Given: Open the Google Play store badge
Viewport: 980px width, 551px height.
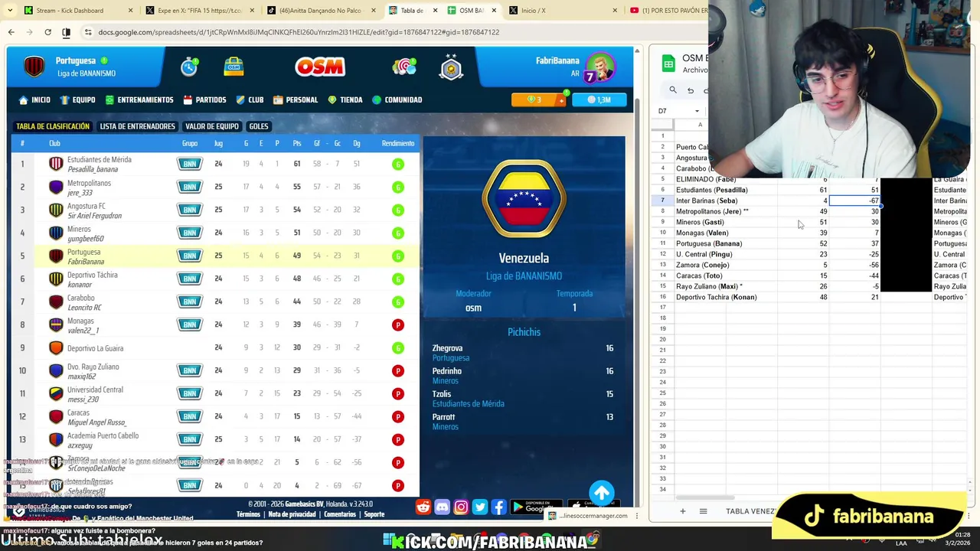Looking at the screenshot, I should point(536,507).
